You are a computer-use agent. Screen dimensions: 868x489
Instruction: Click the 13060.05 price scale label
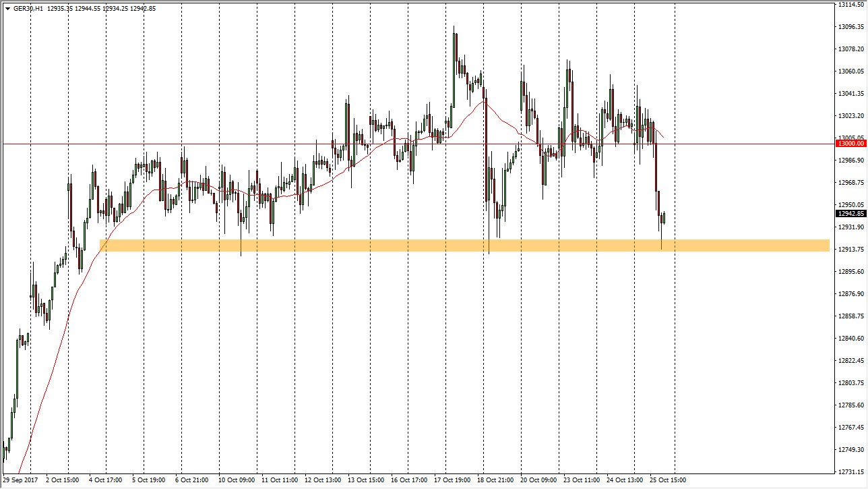click(x=850, y=71)
